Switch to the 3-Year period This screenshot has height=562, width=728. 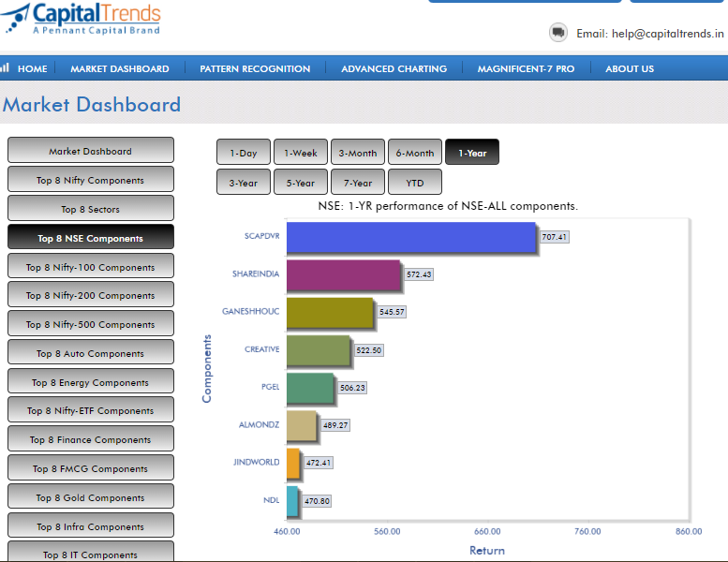(x=244, y=183)
